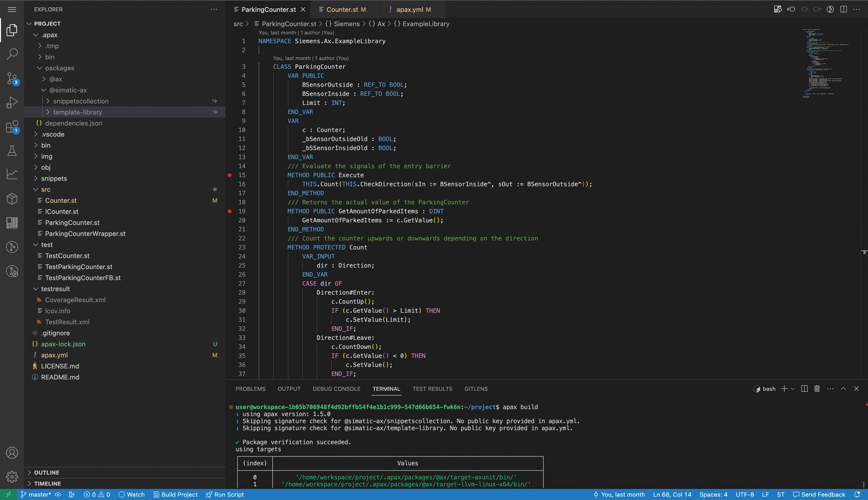Open the Testing flask icon view
868x500 pixels.
coord(12,150)
